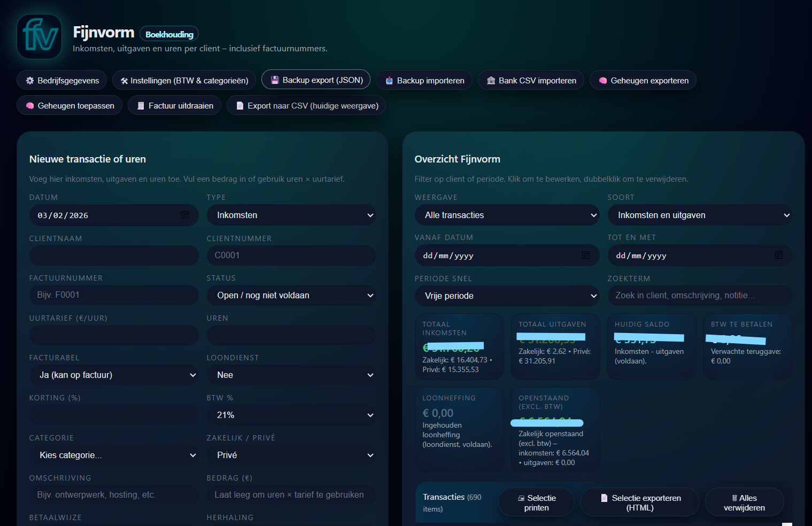Open Bedrijfsgegevens settings

[62, 81]
